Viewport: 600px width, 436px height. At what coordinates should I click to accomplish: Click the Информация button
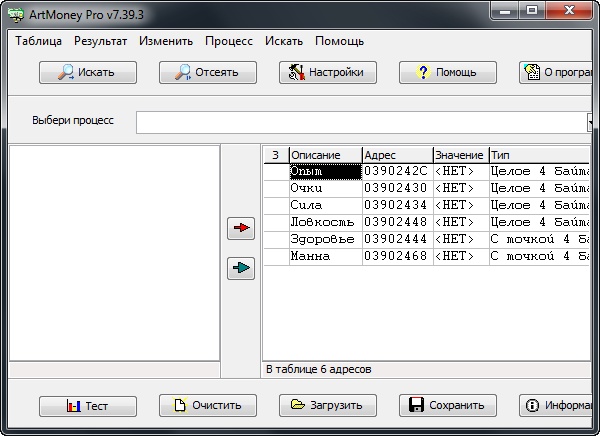tap(558, 405)
